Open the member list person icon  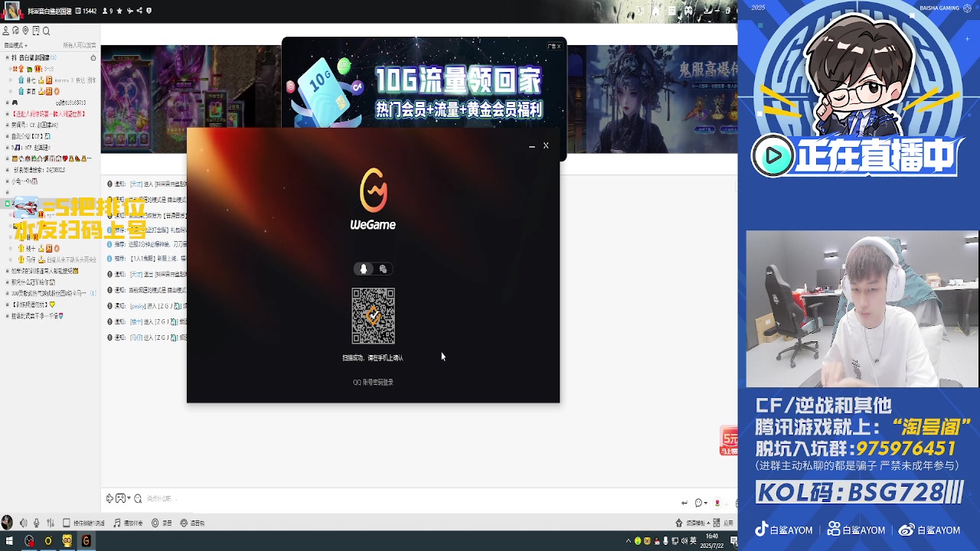6,31
